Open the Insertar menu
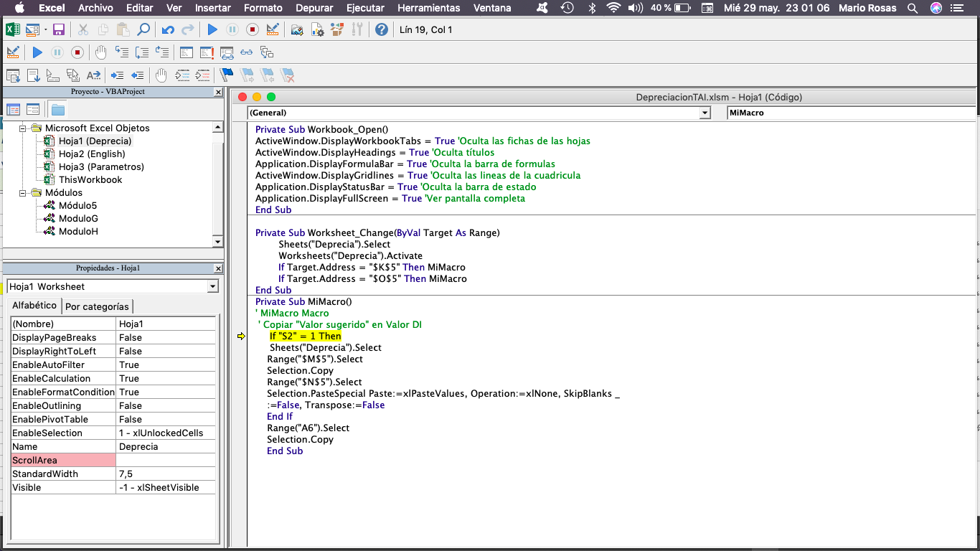The width and height of the screenshot is (980, 551). click(x=213, y=8)
